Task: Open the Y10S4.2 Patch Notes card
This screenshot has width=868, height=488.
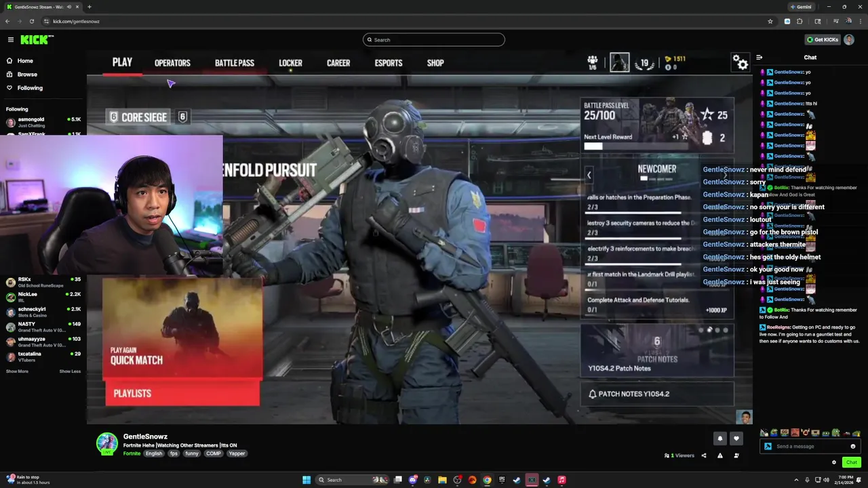Action: click(x=656, y=350)
